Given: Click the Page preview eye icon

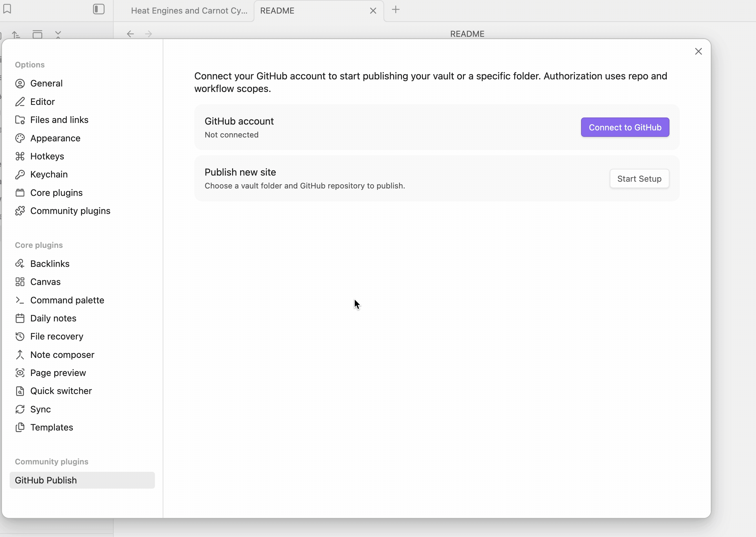Looking at the screenshot, I should 20,373.
